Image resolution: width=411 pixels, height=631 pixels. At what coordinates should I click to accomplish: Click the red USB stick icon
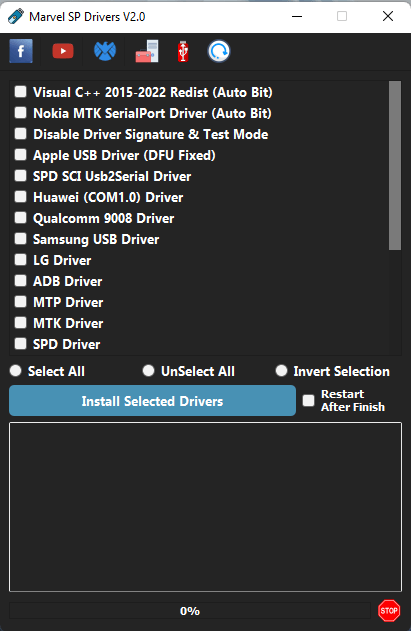coord(183,51)
